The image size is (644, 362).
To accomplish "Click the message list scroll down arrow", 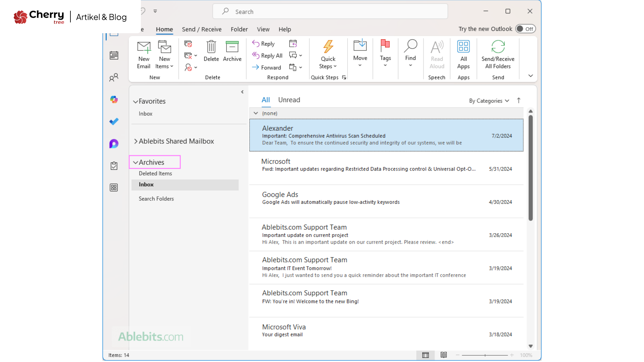I will (x=530, y=346).
